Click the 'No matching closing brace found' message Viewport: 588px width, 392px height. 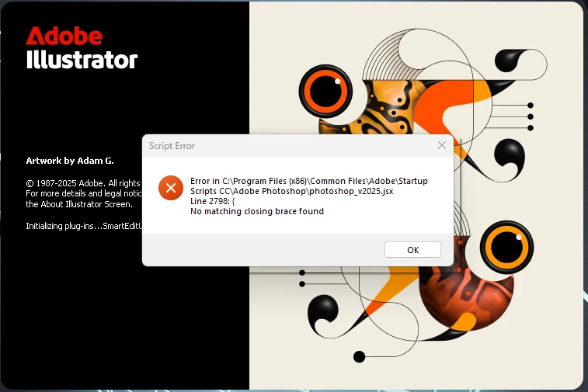click(x=257, y=211)
